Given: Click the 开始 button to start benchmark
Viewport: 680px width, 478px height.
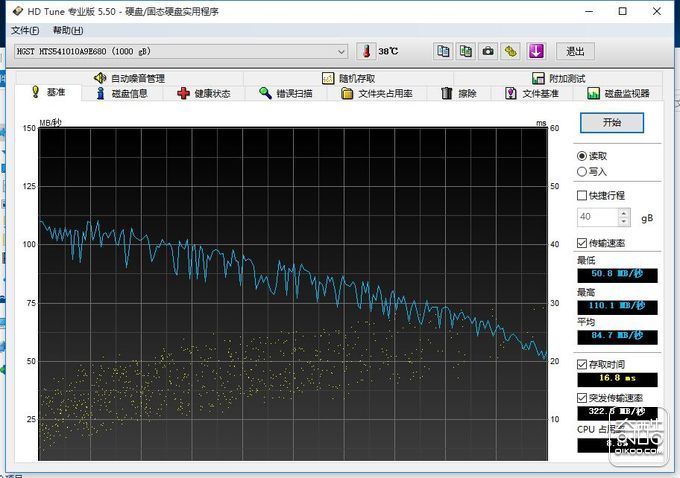Looking at the screenshot, I should pyautogui.click(x=612, y=123).
